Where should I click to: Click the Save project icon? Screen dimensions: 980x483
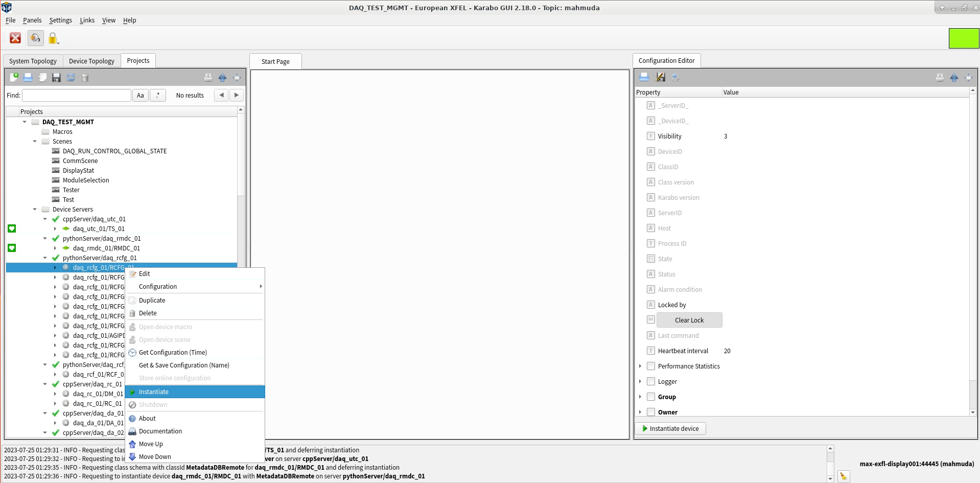pyautogui.click(x=57, y=77)
